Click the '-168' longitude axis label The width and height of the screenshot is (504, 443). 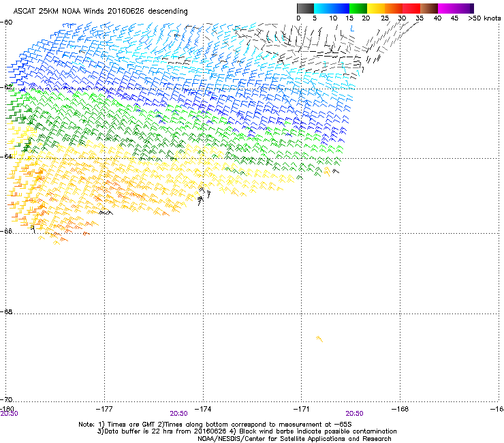tap(400, 409)
